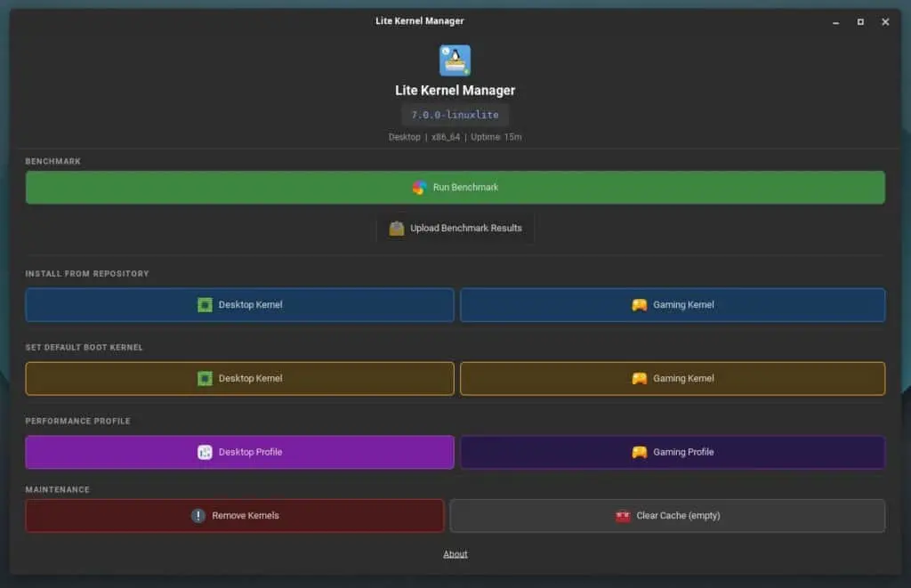This screenshot has width=911, height=588.
Task: Click the PERFORMANCE PROFILE label
Action: (78, 422)
